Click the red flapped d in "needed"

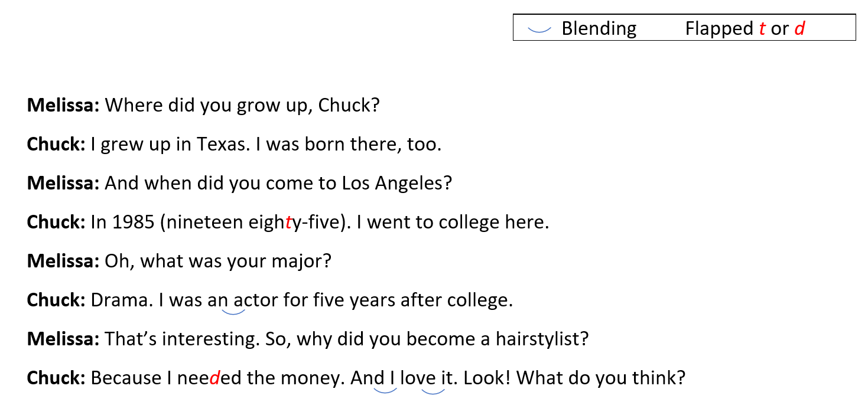[214, 378]
